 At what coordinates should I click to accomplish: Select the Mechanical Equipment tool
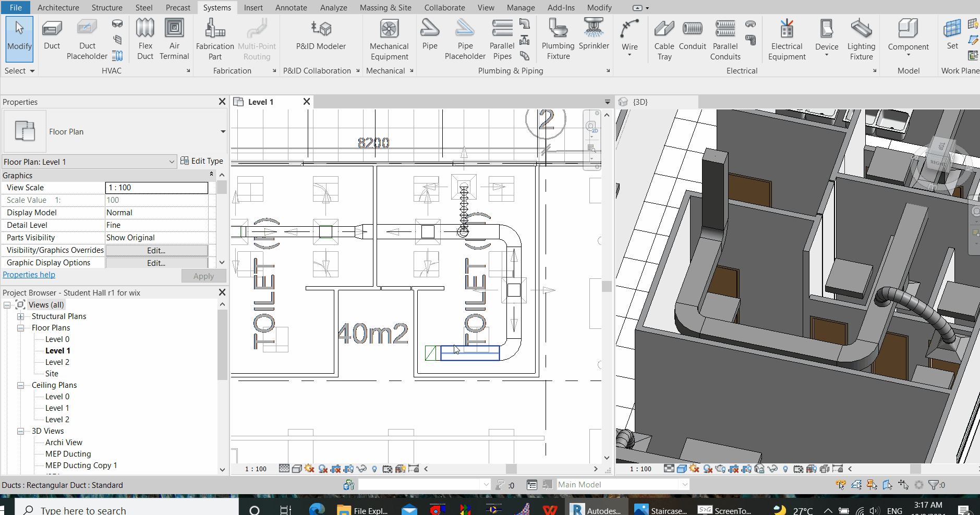tap(389, 40)
